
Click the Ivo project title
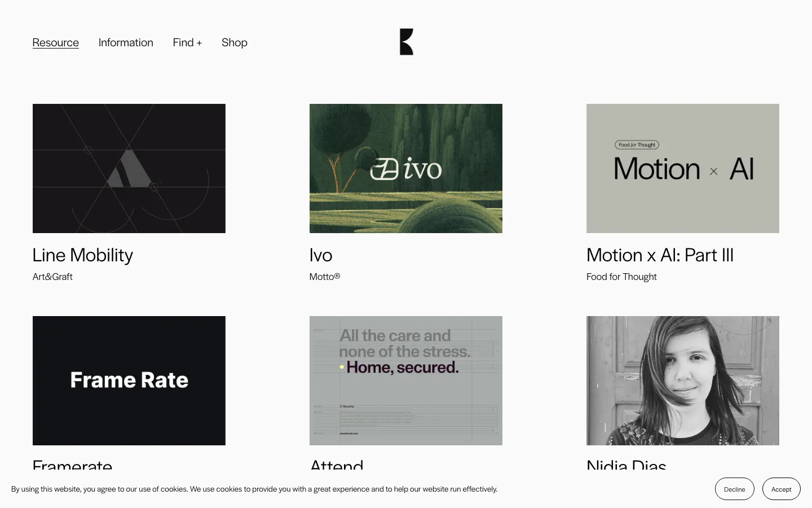pyautogui.click(x=320, y=255)
